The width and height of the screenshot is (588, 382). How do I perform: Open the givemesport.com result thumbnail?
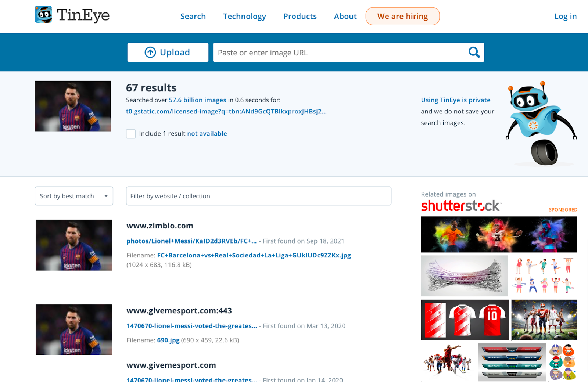click(73, 329)
